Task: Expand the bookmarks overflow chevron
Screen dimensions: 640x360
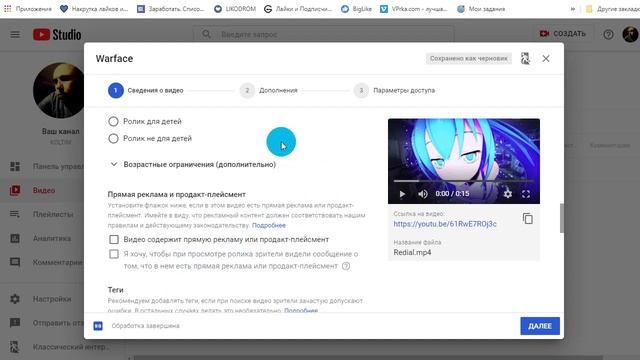Action: click(x=573, y=9)
